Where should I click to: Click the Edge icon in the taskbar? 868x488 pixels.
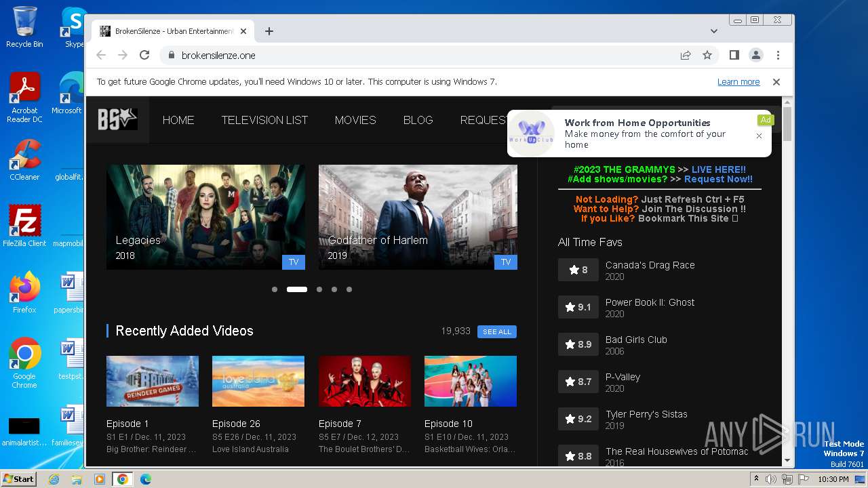tap(146, 479)
